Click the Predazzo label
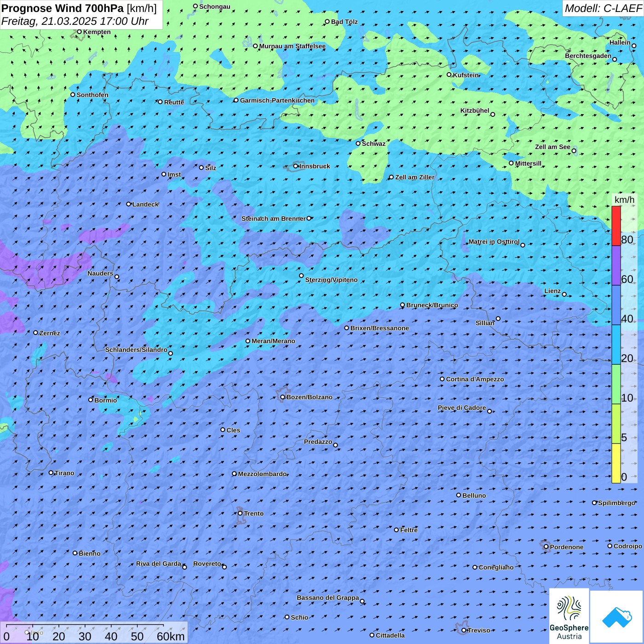This screenshot has height=644, width=644. click(318, 442)
